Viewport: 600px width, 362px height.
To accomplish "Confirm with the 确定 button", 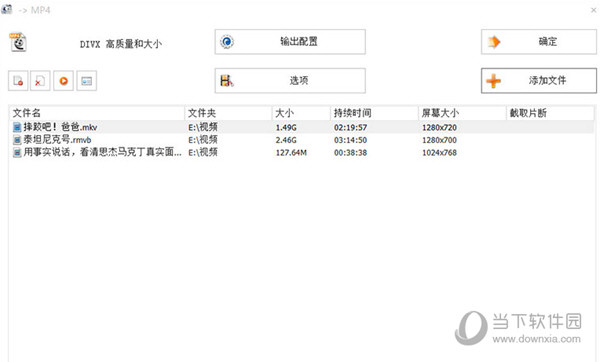I will pyautogui.click(x=539, y=42).
